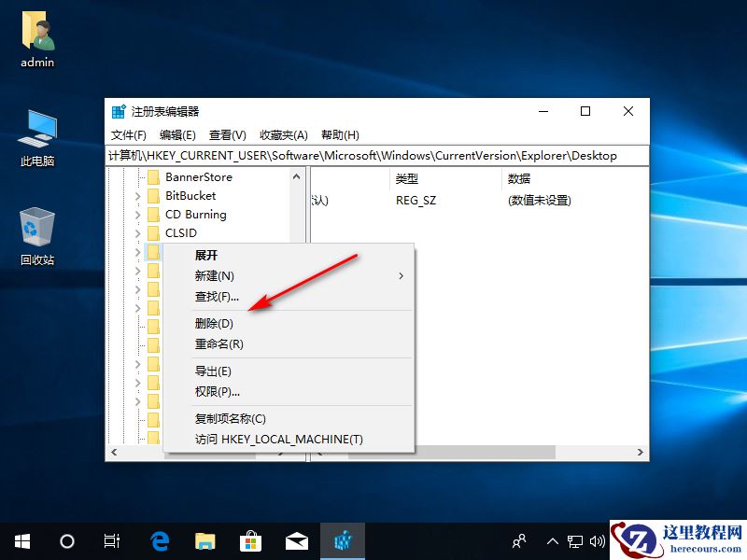Open the Mail app from the taskbar
Screen dimensions: 747x560
(x=296, y=539)
